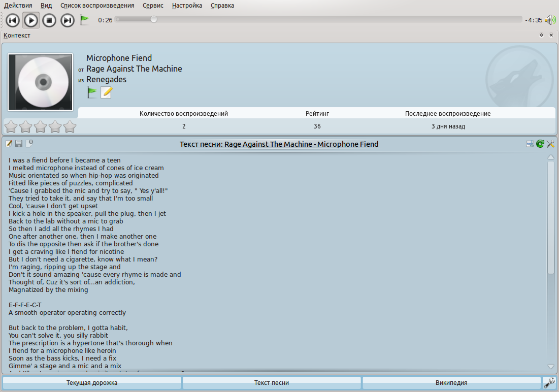Screen dimensions: 559x392
Task: Click the lyrics applet title text
Action: click(279, 144)
